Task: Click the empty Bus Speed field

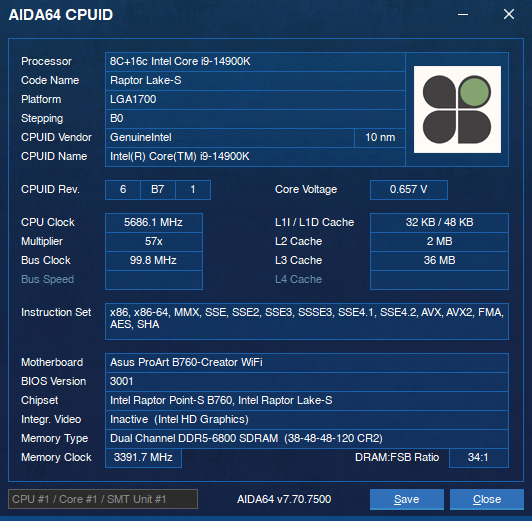Action: [154, 280]
